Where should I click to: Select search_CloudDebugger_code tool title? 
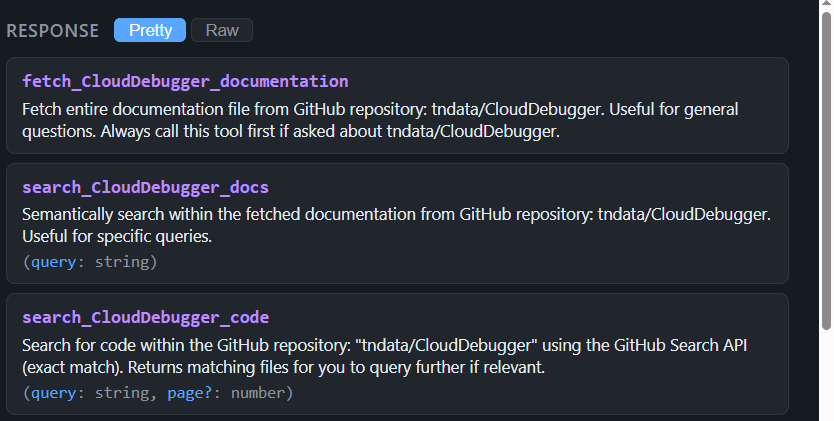point(145,317)
